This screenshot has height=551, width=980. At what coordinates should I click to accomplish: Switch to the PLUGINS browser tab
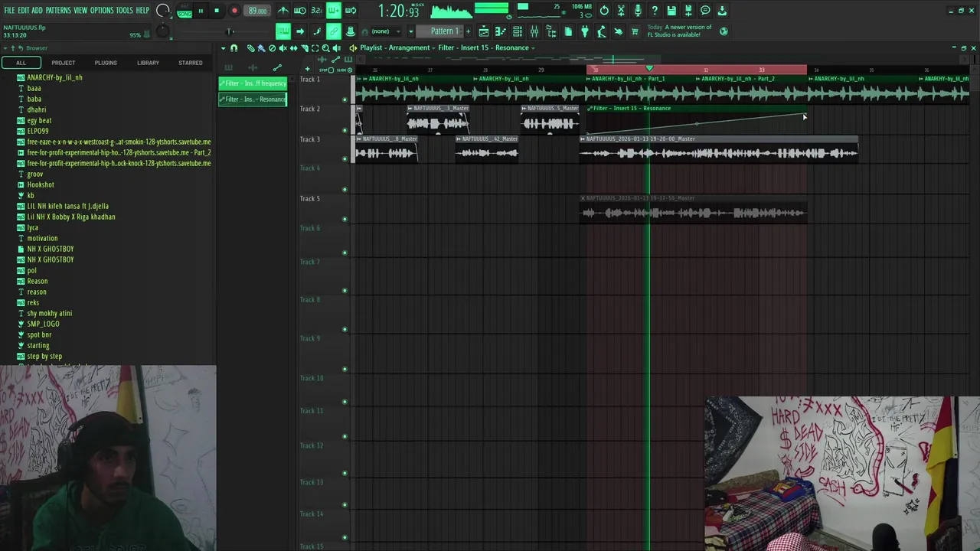106,63
